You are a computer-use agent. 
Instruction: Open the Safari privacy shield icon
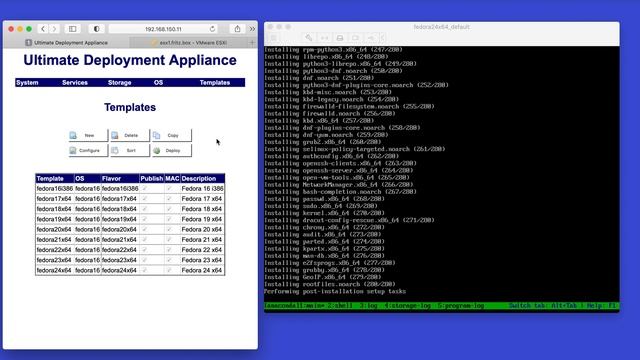tap(96, 29)
